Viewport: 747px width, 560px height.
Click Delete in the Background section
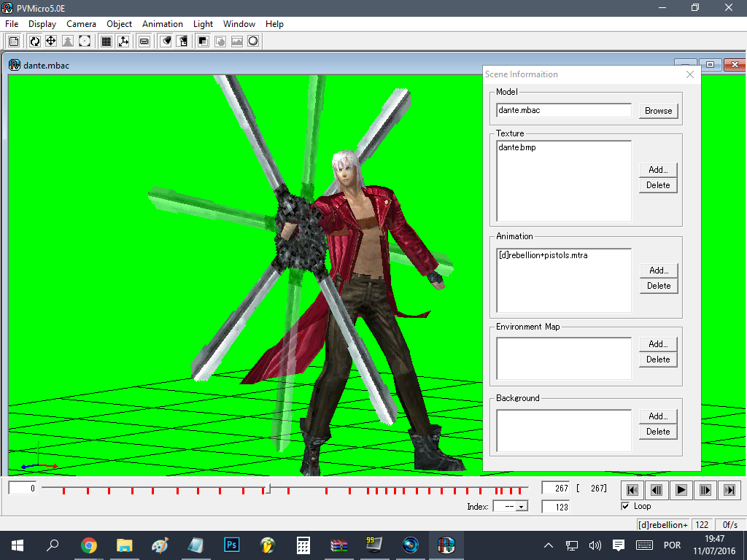point(658,432)
